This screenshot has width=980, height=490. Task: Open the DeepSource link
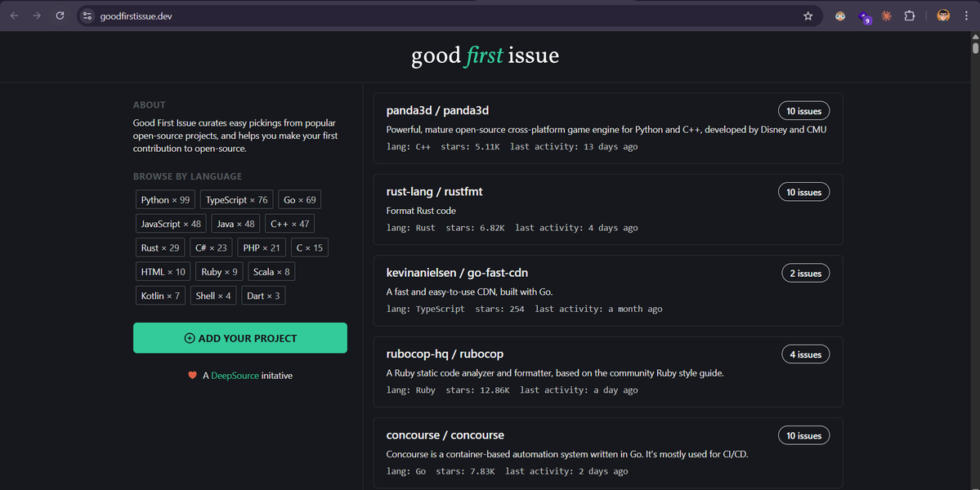[235, 375]
